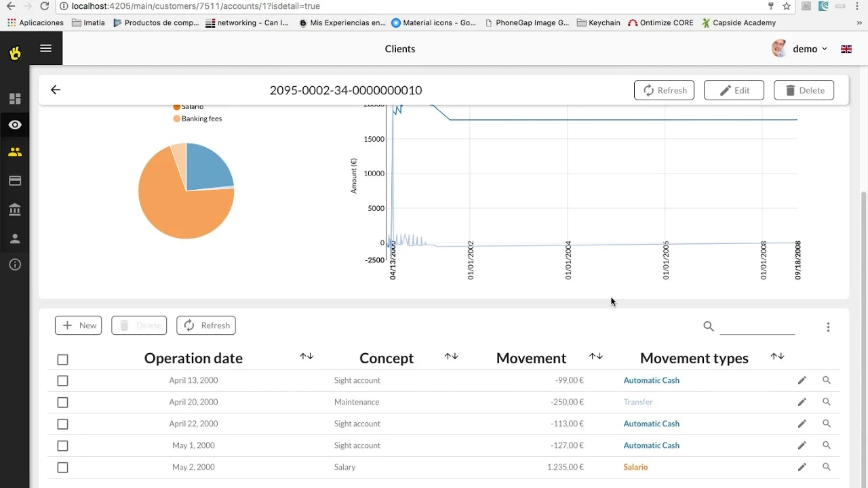Check the April 20, 2000 row checkbox
The width and height of the screenshot is (868, 488).
62,403
